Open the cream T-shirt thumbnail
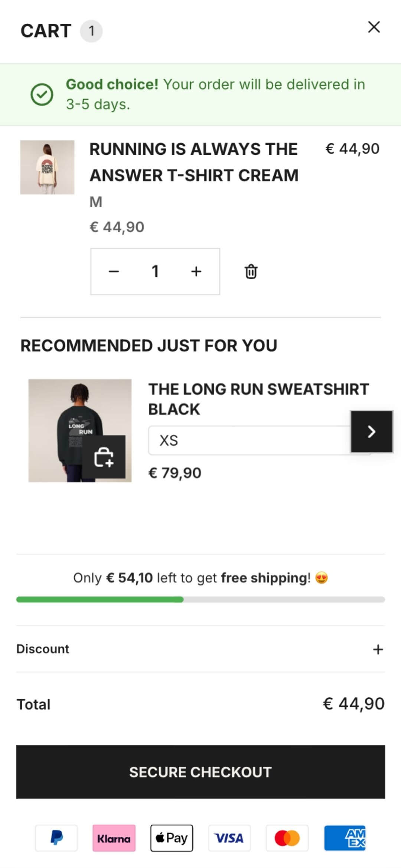401x868 pixels. 47,167
